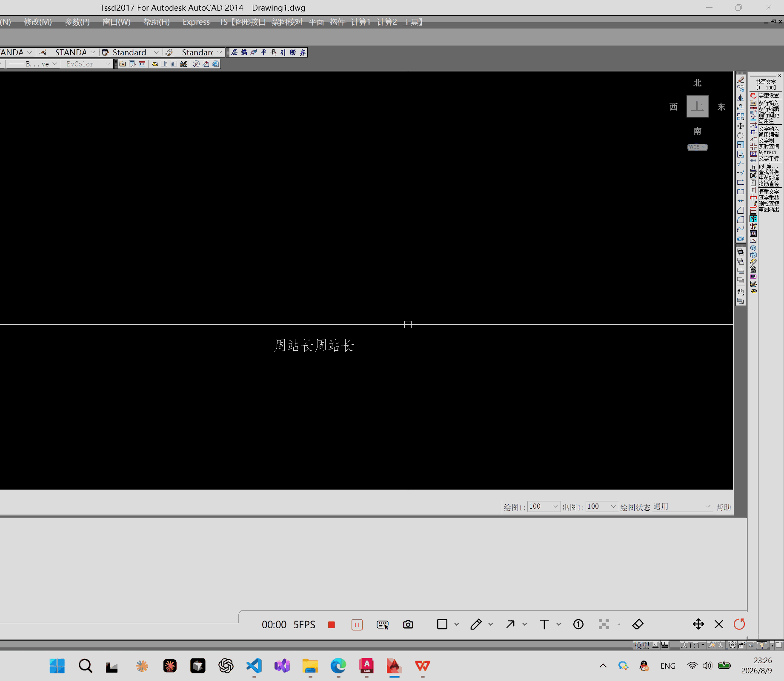Select the Chamfer tool
This screenshot has width=784, height=681.
pyautogui.click(x=741, y=210)
